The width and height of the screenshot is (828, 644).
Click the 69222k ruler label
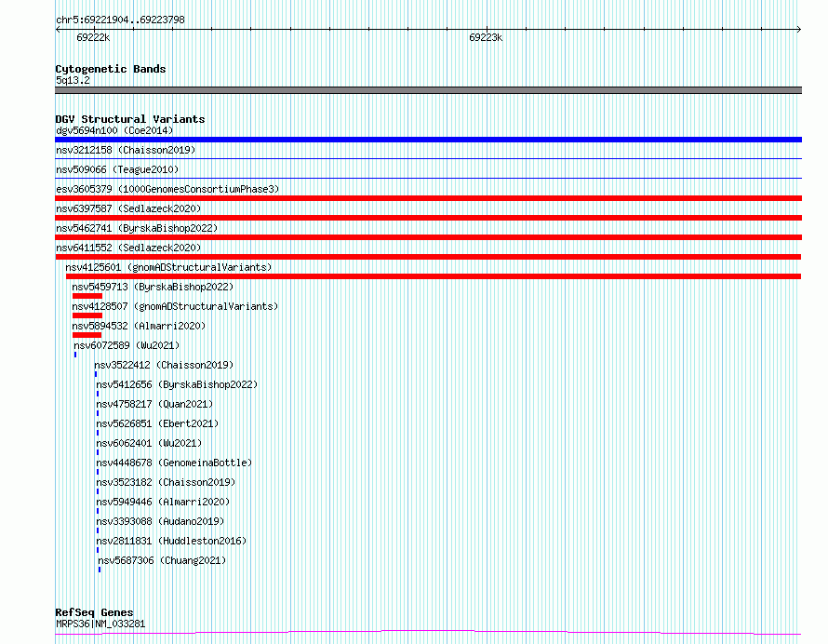click(x=93, y=37)
